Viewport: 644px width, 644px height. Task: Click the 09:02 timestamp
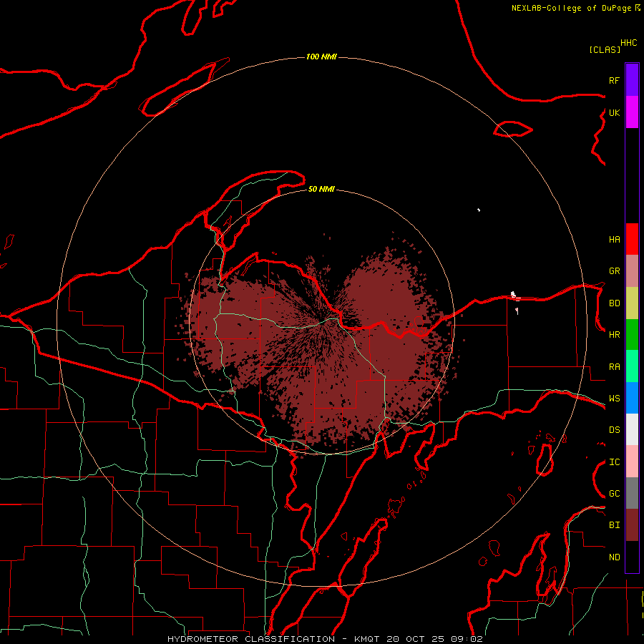click(466, 639)
